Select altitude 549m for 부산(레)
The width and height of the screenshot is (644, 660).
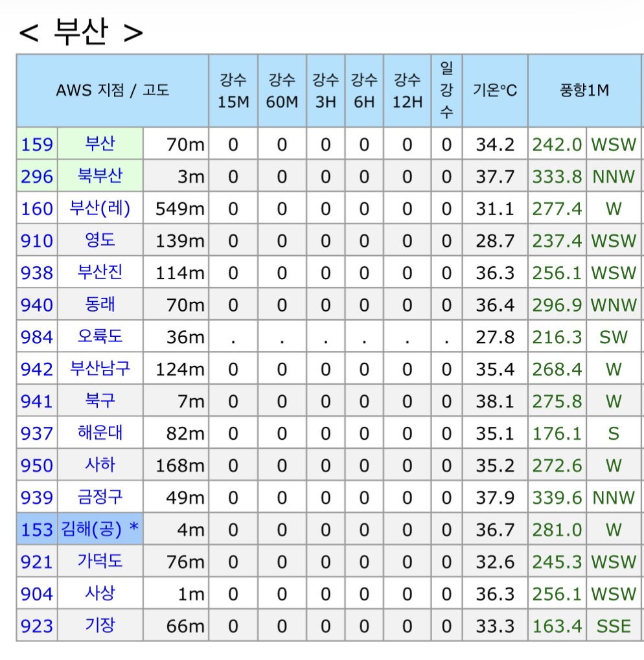click(179, 209)
